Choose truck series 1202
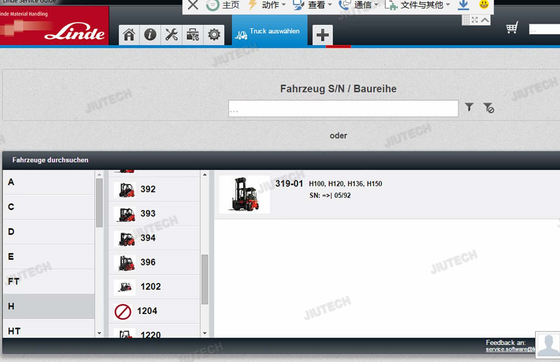Viewport: 560px width, 362px height. (x=154, y=287)
